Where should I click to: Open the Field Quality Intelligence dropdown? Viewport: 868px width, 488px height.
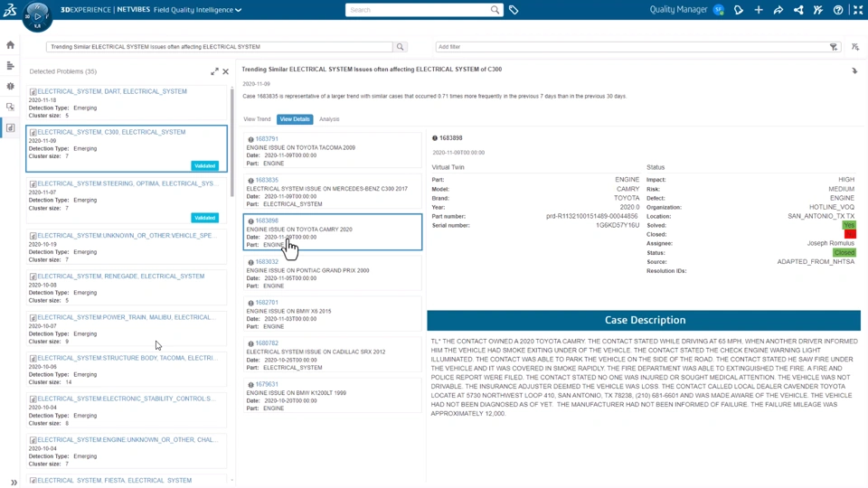pyautogui.click(x=198, y=10)
